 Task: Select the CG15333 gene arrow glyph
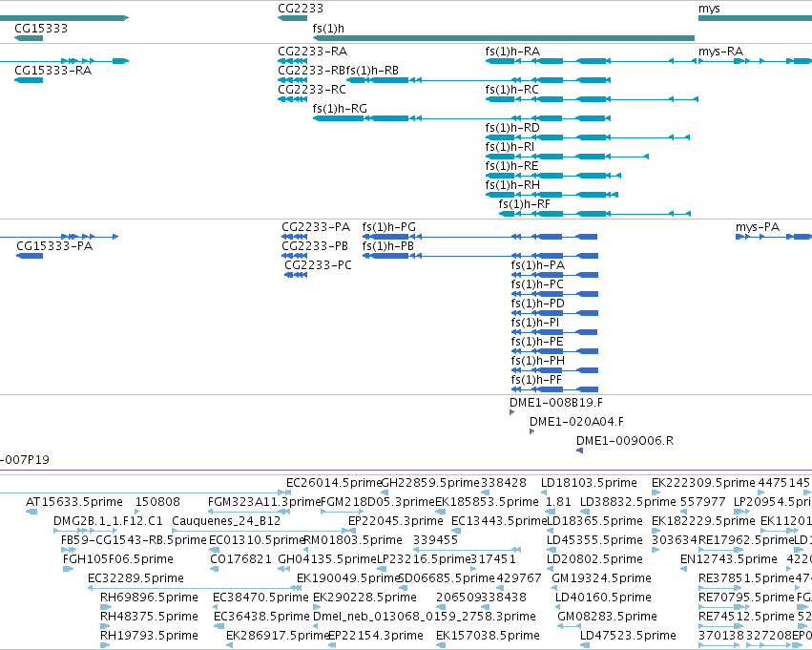(x=29, y=38)
